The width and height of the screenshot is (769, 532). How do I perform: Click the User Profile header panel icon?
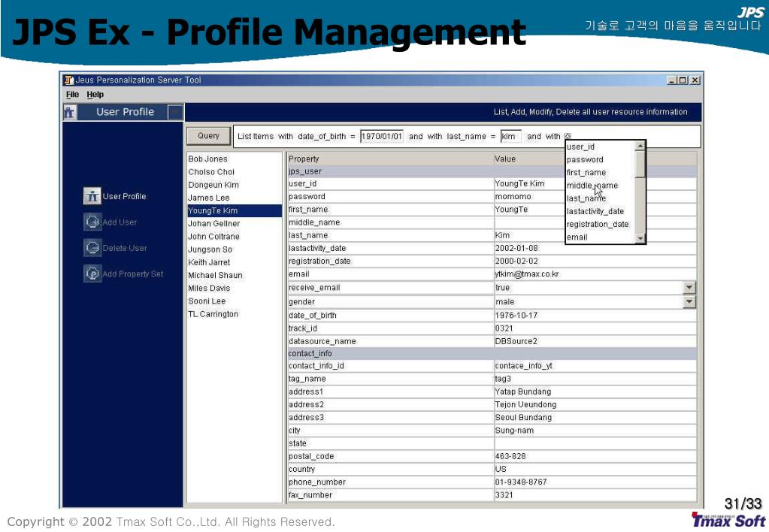(x=69, y=112)
